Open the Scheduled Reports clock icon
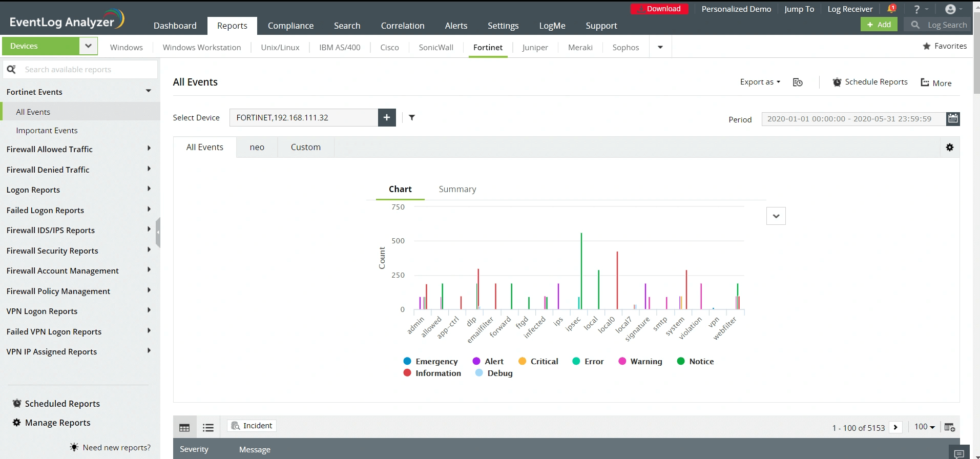The height and width of the screenshot is (459, 980). click(x=17, y=403)
